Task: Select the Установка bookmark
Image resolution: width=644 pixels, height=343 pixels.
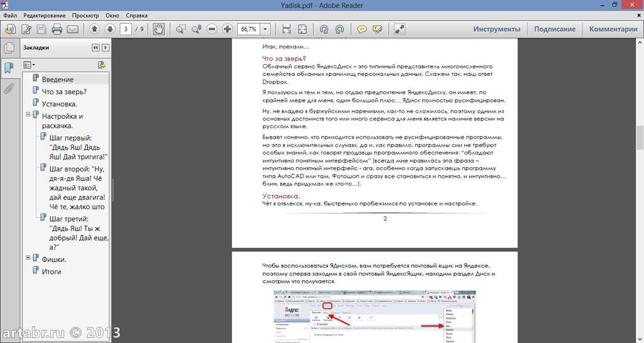Action: tap(59, 104)
